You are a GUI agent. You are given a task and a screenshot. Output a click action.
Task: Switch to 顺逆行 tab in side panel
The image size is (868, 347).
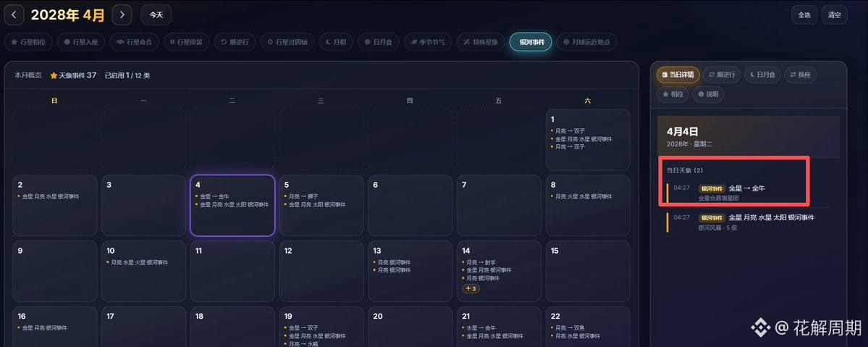(x=722, y=75)
